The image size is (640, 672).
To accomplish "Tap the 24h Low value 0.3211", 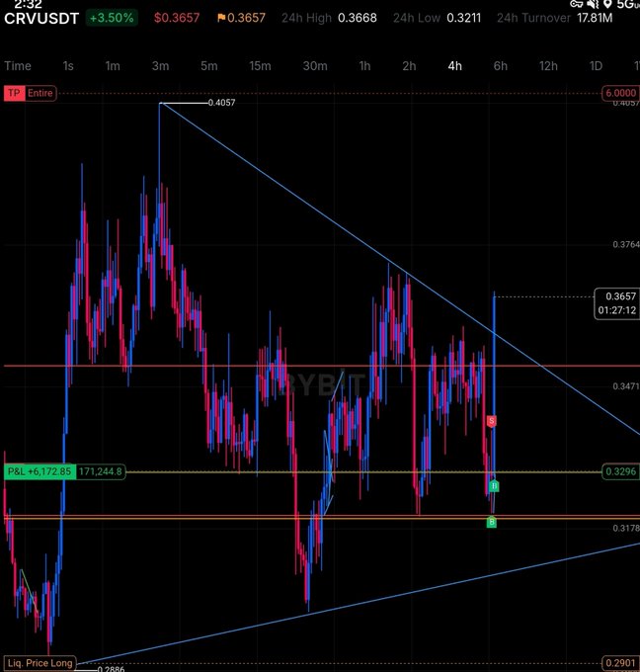I will pos(463,18).
